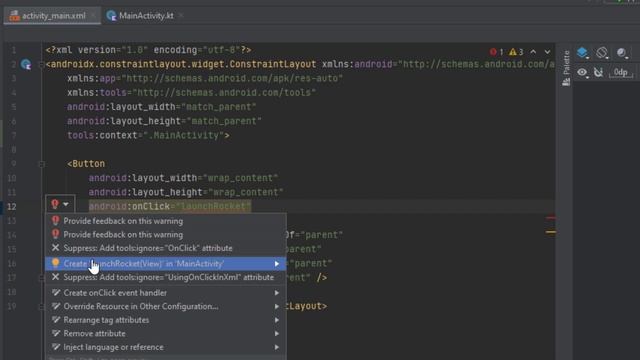
Task: Expand submenu arrow for Create launchRocket(View)
Action: [277, 264]
